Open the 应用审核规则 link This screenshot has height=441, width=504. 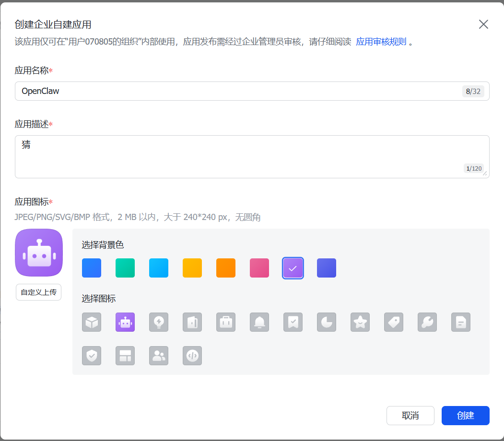[x=381, y=42]
